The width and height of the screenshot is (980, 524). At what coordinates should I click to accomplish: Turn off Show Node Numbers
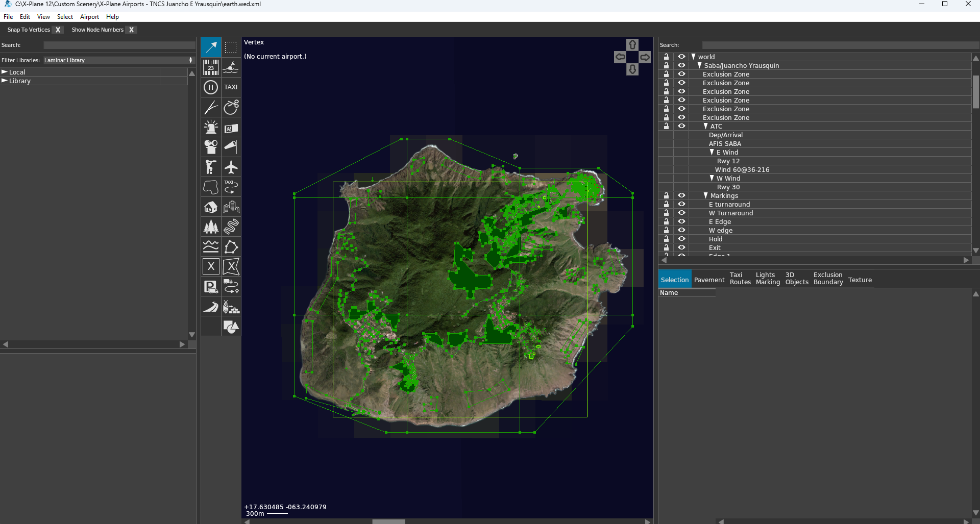click(132, 30)
